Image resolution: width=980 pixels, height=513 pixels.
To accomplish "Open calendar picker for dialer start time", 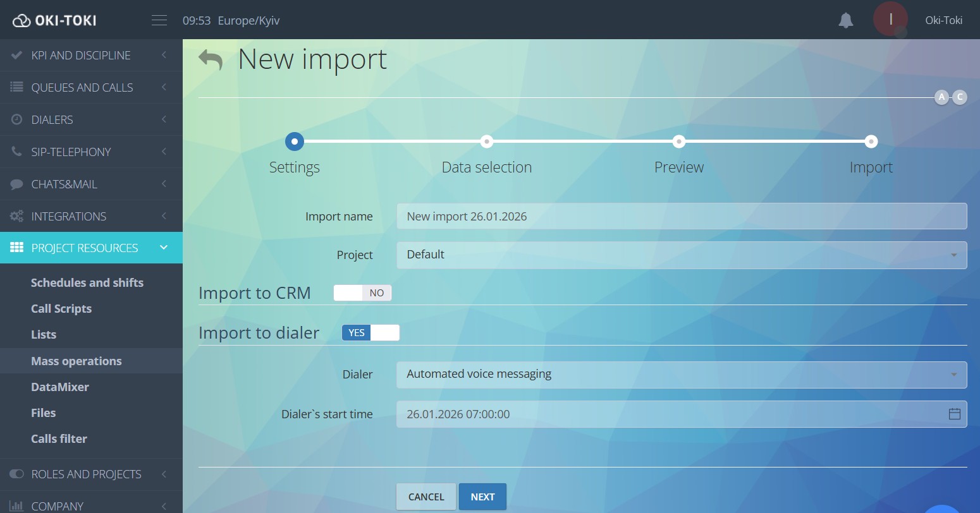I will tap(953, 414).
